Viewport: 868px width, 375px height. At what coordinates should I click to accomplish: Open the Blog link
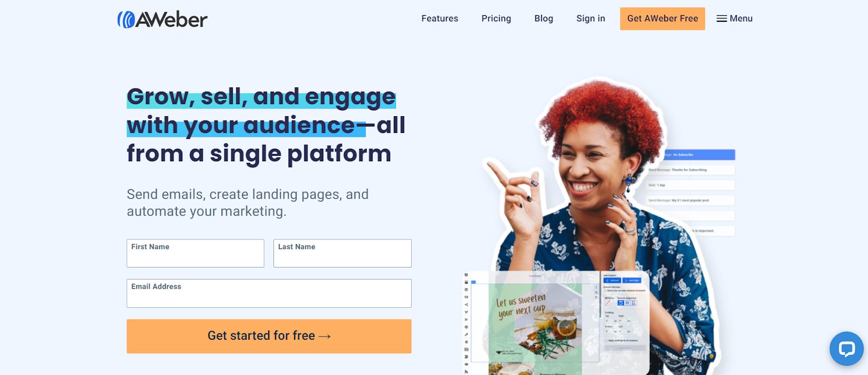coord(544,18)
